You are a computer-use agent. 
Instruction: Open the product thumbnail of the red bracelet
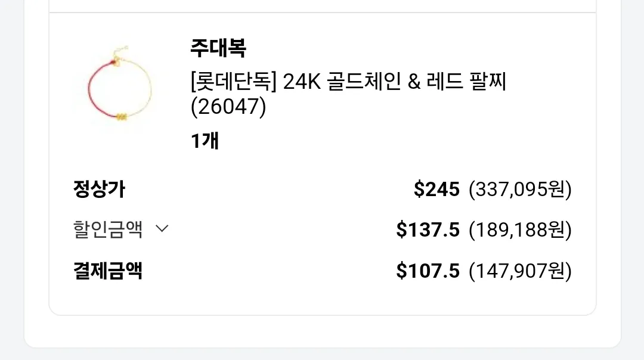[x=116, y=88]
